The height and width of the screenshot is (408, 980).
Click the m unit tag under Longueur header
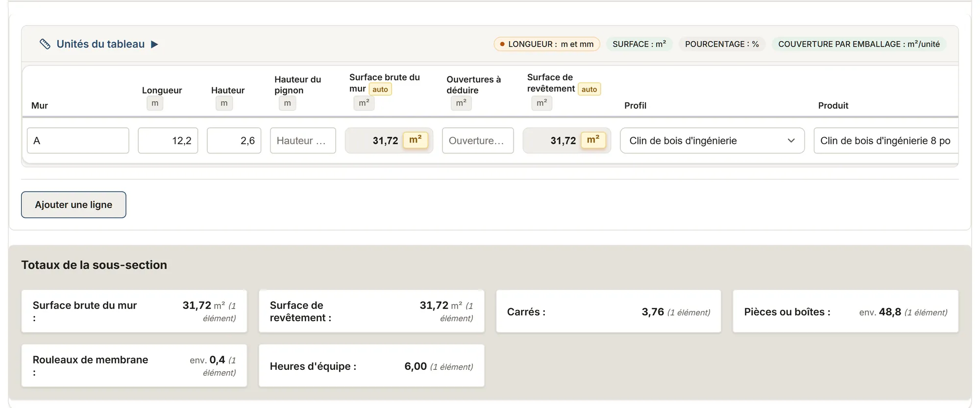pos(155,103)
